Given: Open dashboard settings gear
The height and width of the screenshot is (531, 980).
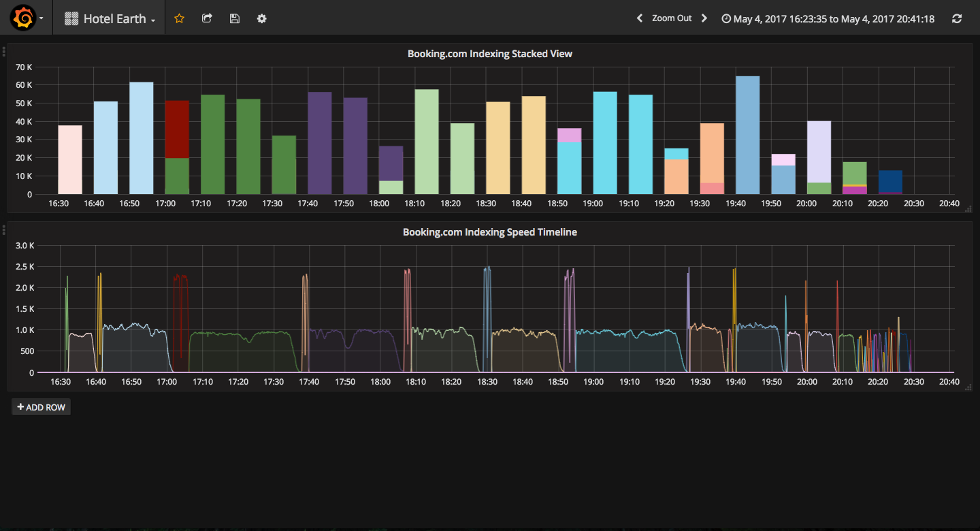Looking at the screenshot, I should click(x=262, y=19).
